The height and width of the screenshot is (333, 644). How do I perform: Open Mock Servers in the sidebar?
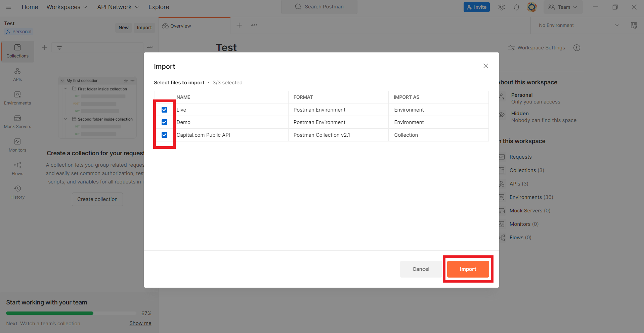coord(17,122)
